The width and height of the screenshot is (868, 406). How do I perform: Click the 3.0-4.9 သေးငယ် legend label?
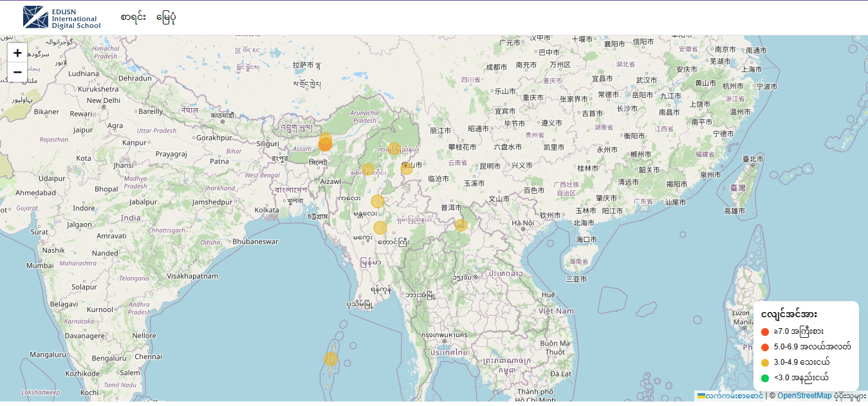coord(801,362)
